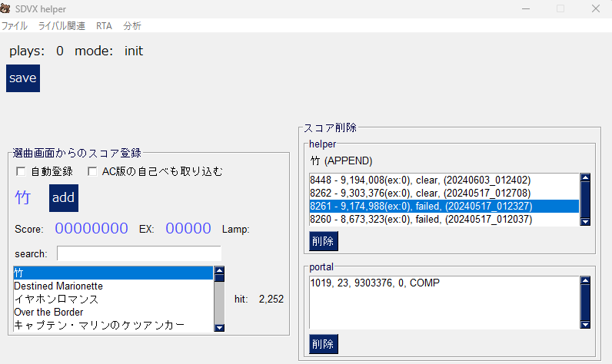Select score entry 8448 in helper list
Image resolution: width=612 pixels, height=364 pixels.
420,180
